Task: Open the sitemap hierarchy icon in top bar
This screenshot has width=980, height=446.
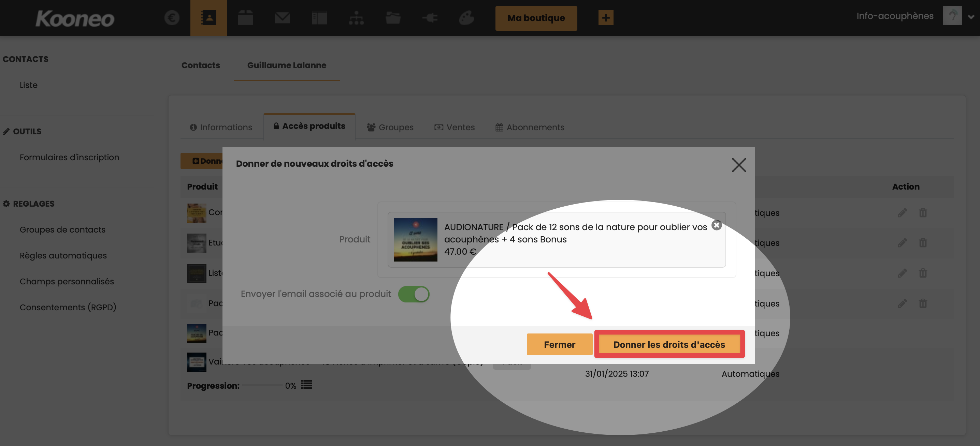Action: click(x=356, y=18)
